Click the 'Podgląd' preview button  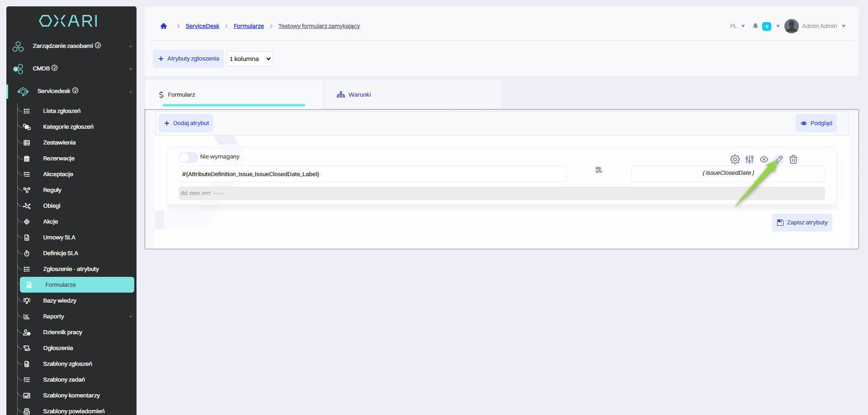point(816,123)
